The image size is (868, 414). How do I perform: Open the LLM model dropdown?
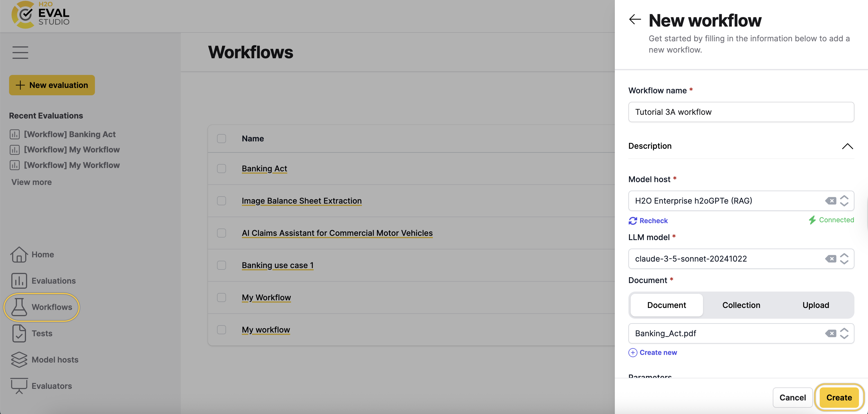click(x=845, y=258)
